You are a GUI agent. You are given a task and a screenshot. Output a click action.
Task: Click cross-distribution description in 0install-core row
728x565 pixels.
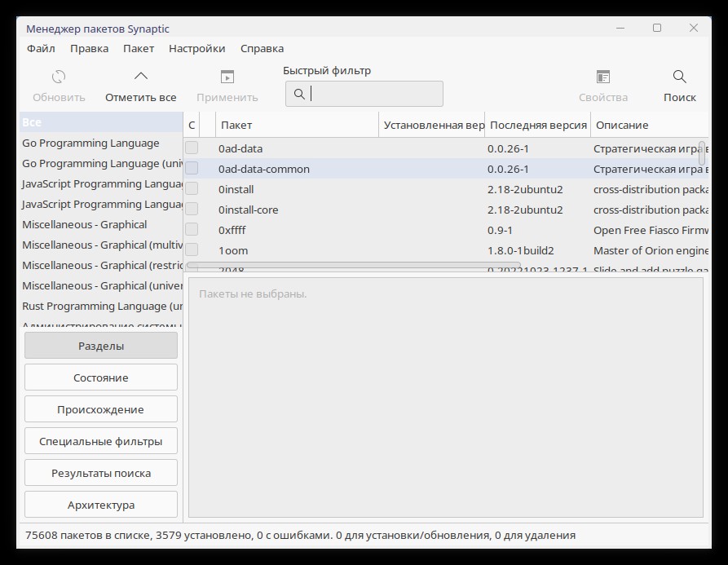point(651,210)
